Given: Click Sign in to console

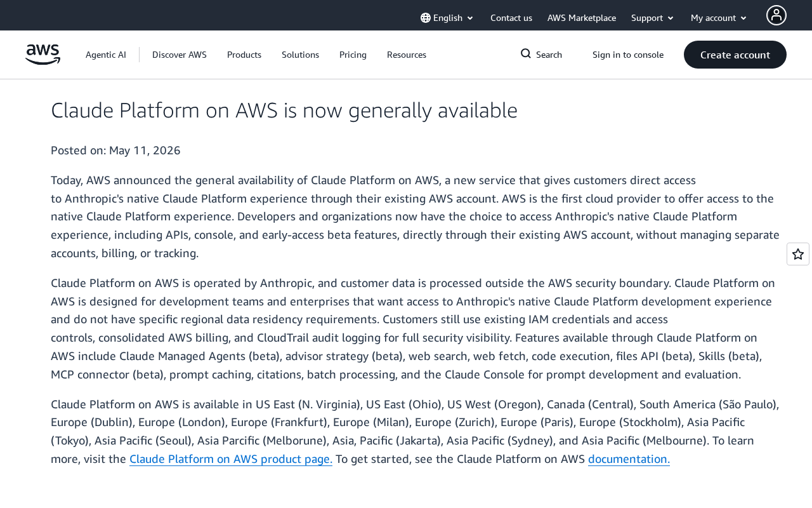Looking at the screenshot, I should (x=628, y=55).
